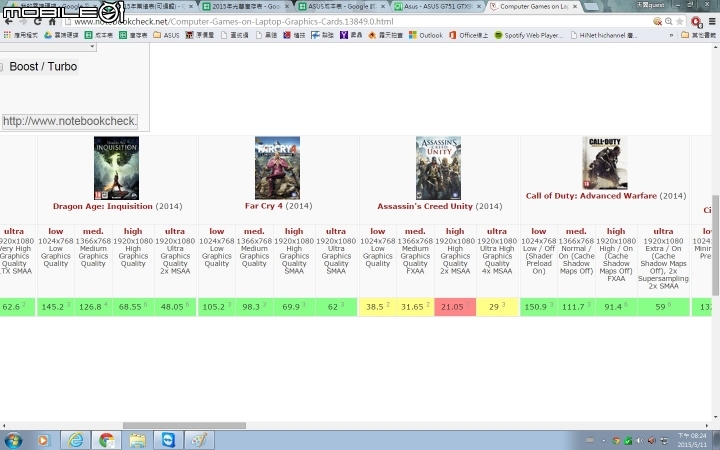Click the red 21.05 benchmark cell
The height and width of the screenshot is (450, 720).
click(455, 307)
